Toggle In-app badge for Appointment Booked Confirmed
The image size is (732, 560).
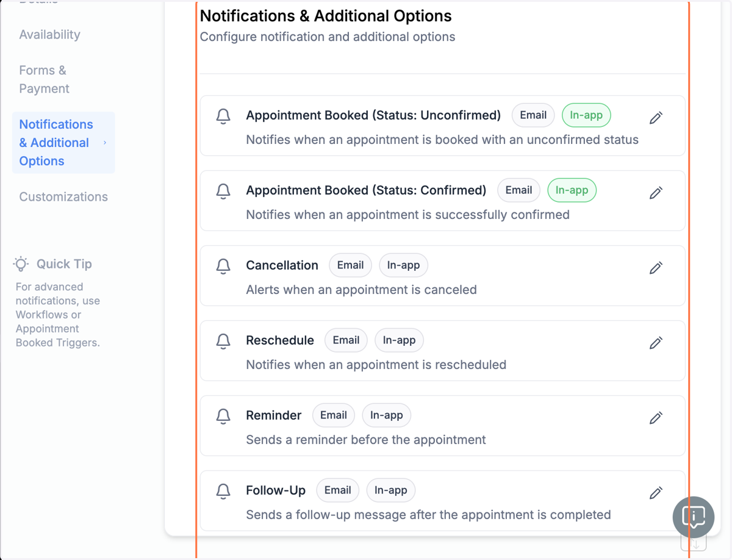coord(572,190)
